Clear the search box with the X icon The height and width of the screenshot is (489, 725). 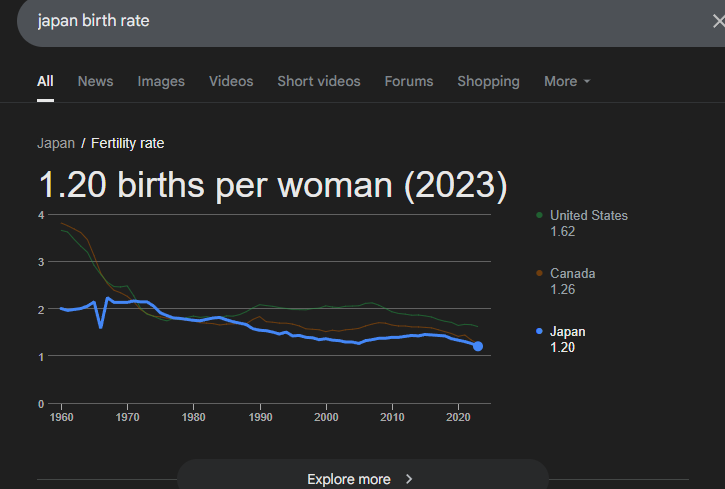(x=719, y=21)
